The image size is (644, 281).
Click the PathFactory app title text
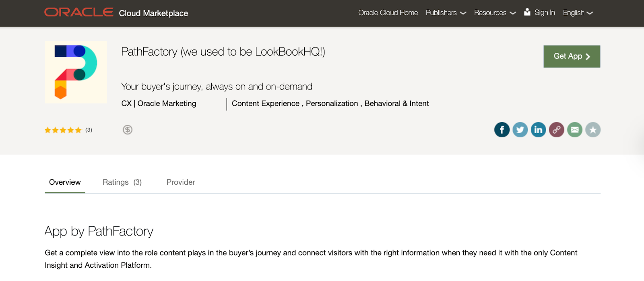click(223, 52)
